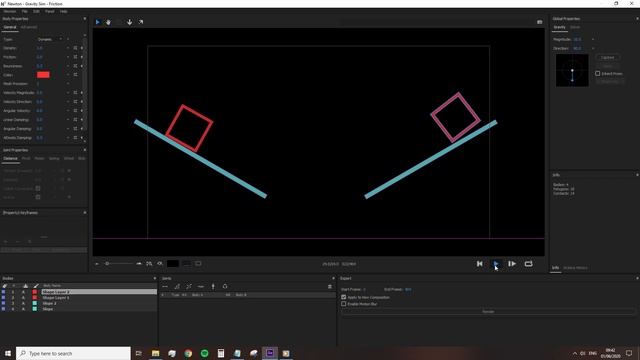Step forward one frame

[x=512, y=264]
